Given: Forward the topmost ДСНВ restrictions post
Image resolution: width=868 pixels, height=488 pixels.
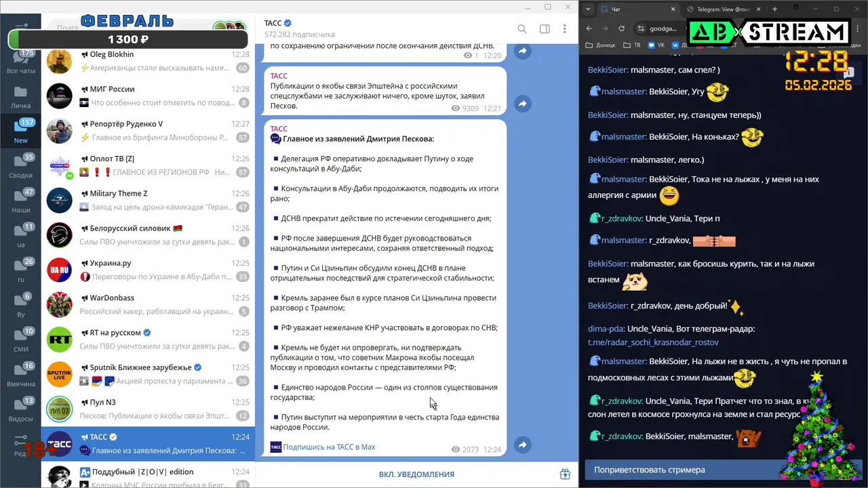Looking at the screenshot, I should point(522,51).
